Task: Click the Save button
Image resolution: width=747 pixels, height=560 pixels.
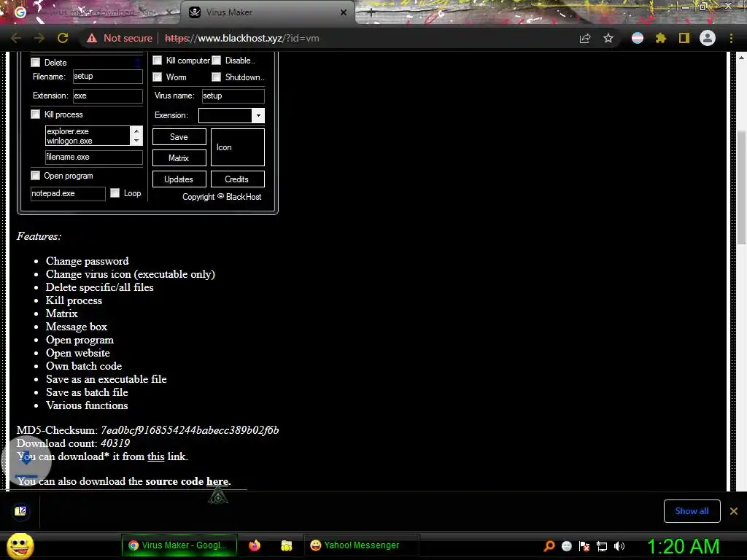Action: pyautogui.click(x=179, y=136)
